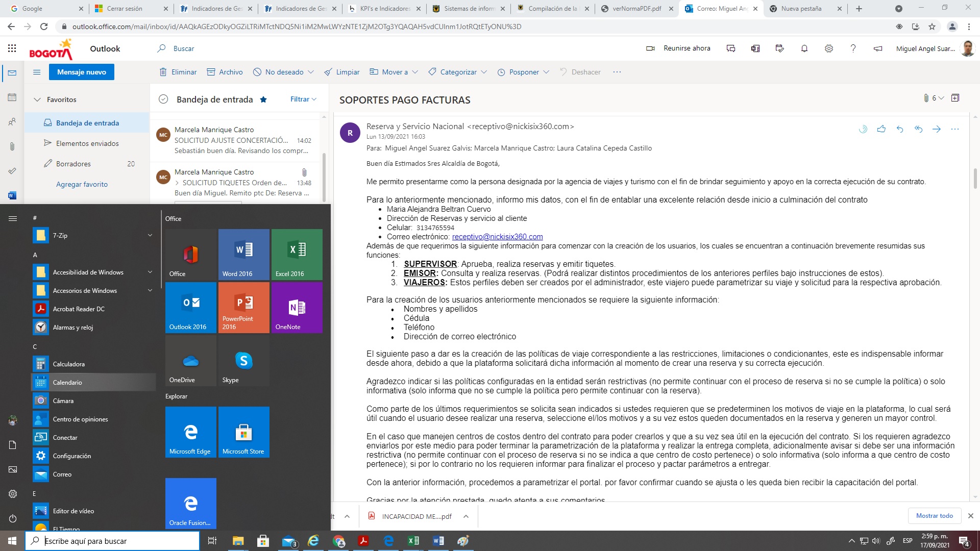Image resolution: width=980 pixels, height=551 pixels.
Task: Expand the Categorizar dropdown
Action: pos(484,72)
